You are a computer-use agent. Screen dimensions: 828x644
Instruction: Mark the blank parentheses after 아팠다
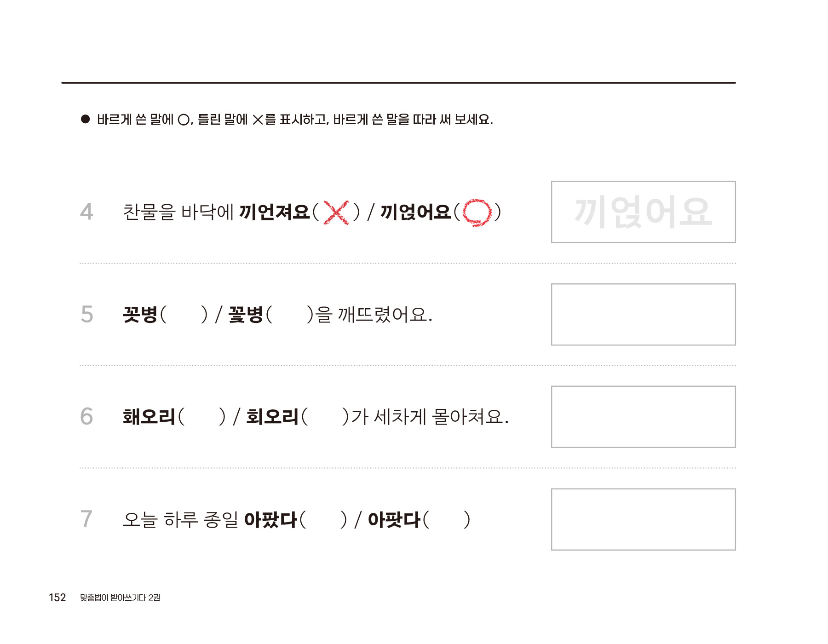[323, 520]
